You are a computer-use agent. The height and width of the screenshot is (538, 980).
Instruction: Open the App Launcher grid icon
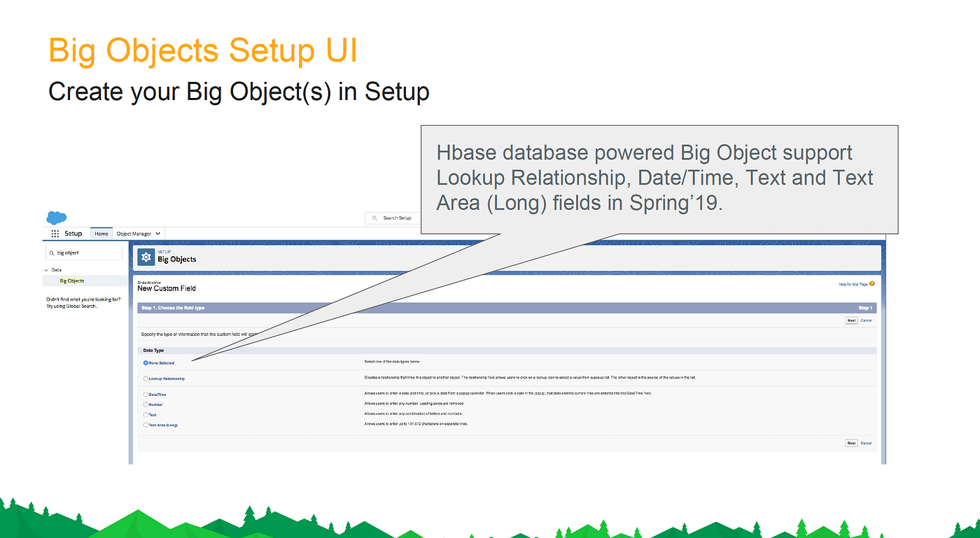pos(55,233)
